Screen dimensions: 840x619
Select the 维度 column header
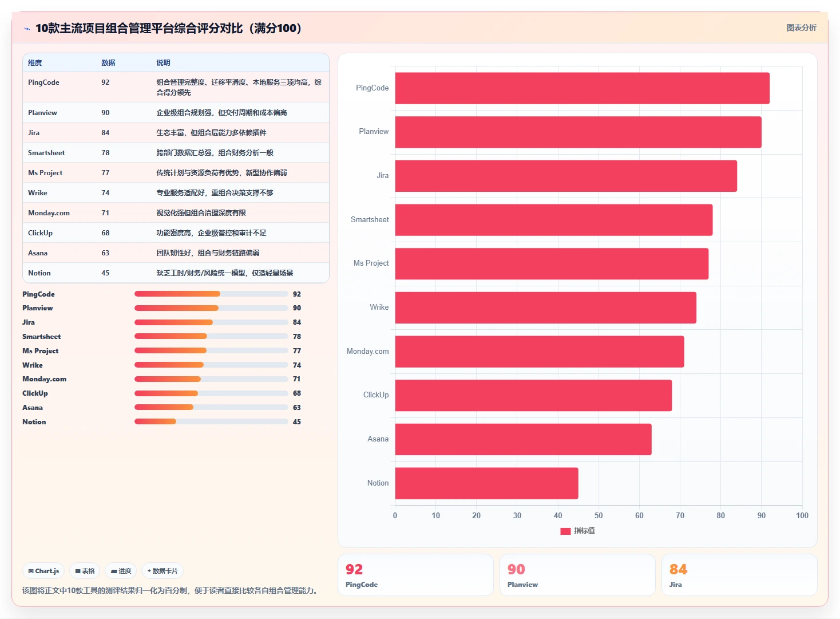[x=35, y=63]
